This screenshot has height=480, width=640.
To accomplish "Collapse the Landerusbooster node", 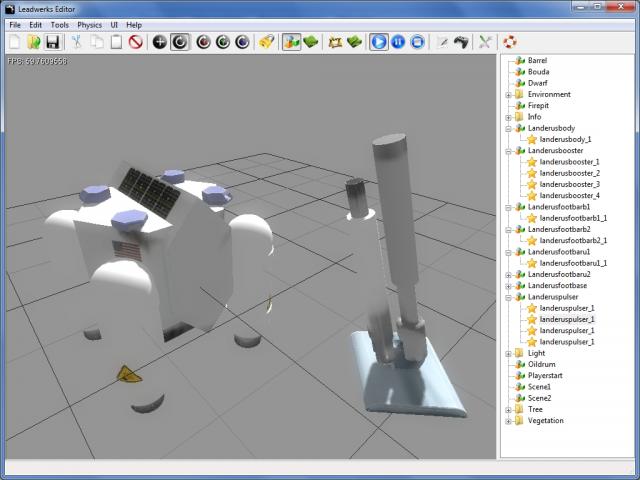I will point(508,151).
